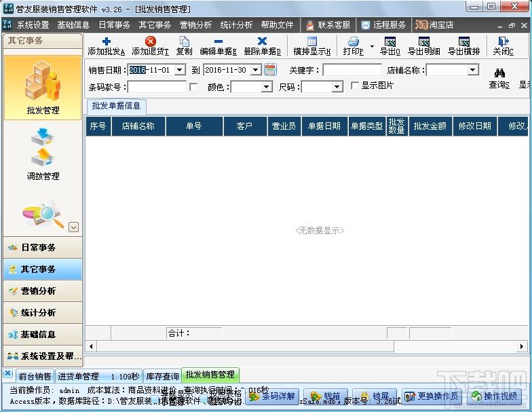Click the 横排显示 grid icon

312,41
